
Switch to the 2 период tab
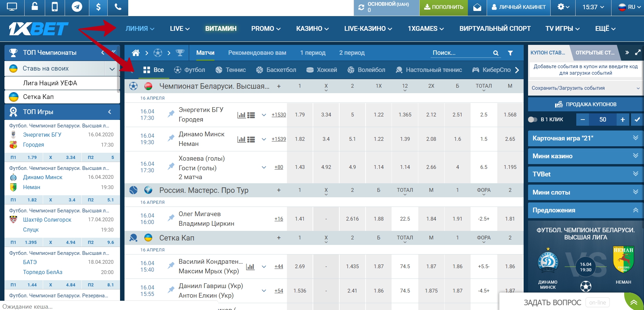352,53
